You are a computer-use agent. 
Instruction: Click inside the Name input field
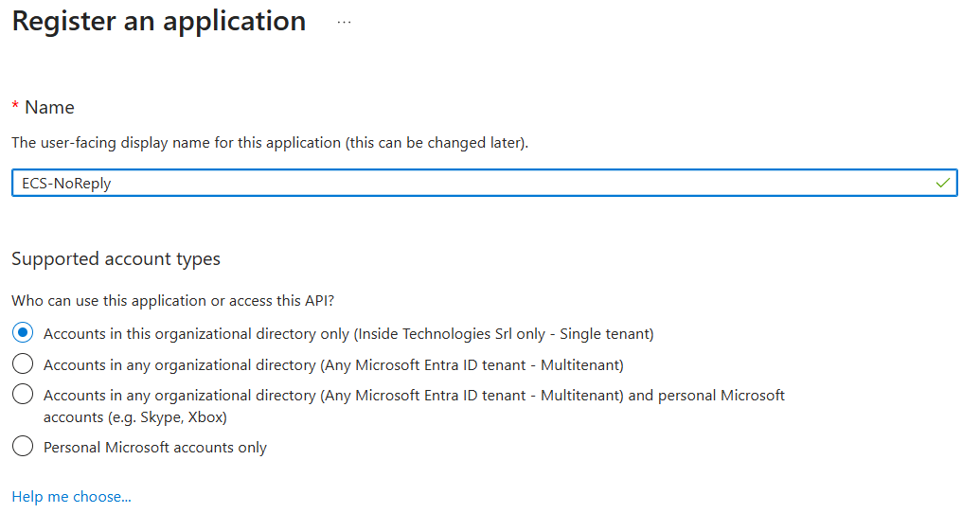tap(473, 183)
